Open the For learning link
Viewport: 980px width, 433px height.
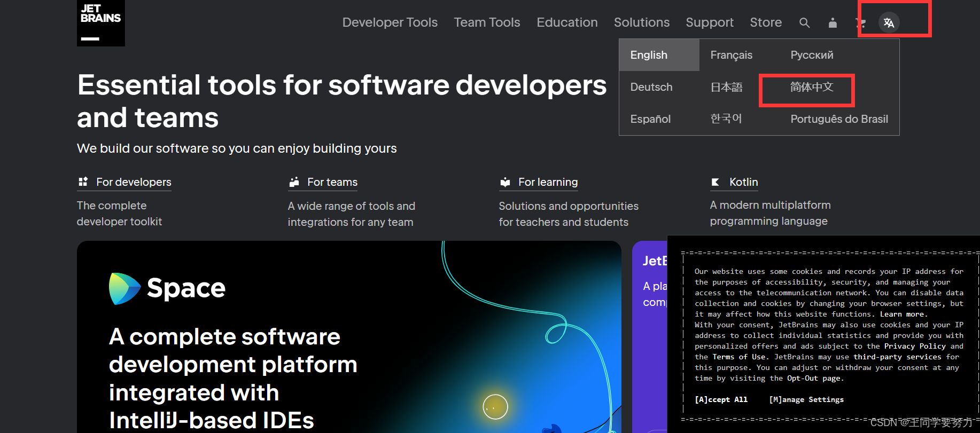point(548,182)
